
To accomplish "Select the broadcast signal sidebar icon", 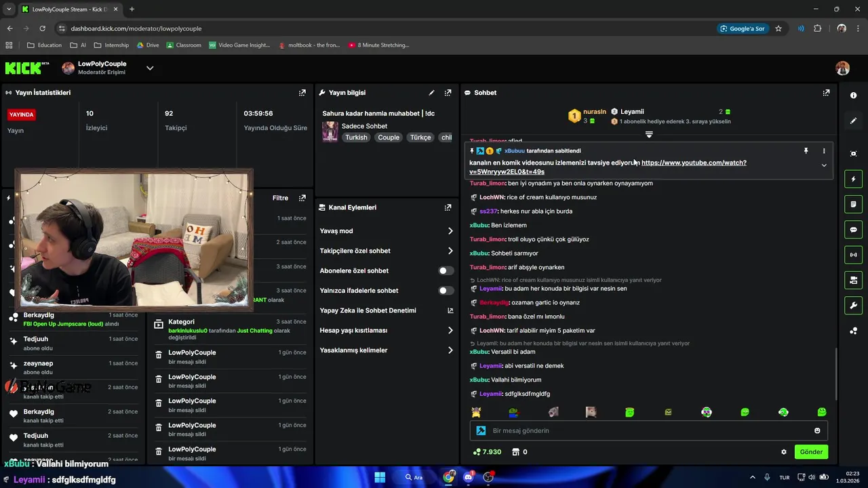I will [853, 255].
